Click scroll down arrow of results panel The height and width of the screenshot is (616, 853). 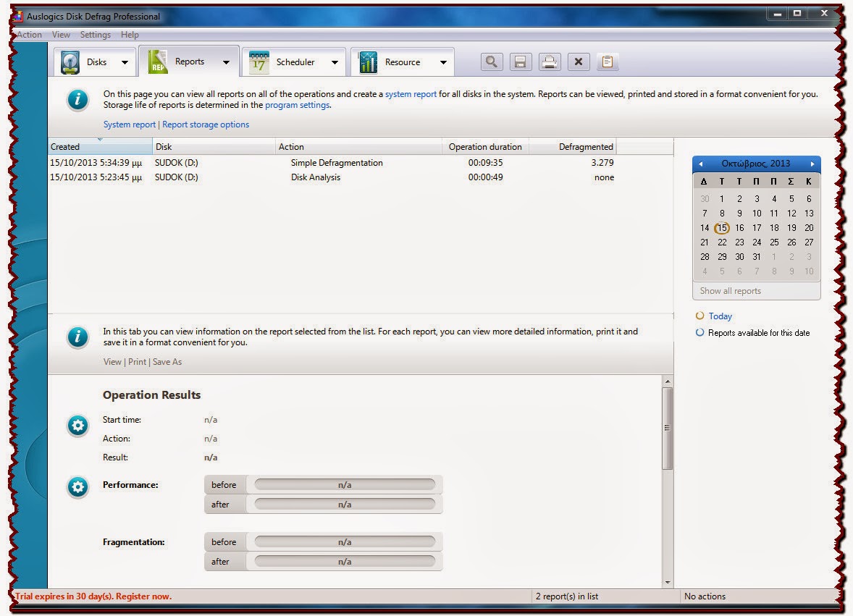click(668, 582)
